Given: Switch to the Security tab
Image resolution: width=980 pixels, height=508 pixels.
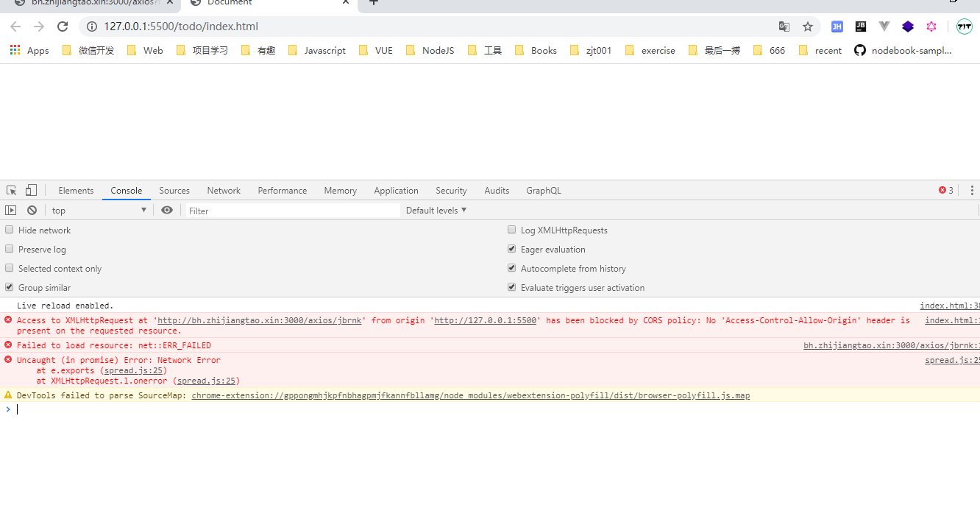Looking at the screenshot, I should point(451,190).
